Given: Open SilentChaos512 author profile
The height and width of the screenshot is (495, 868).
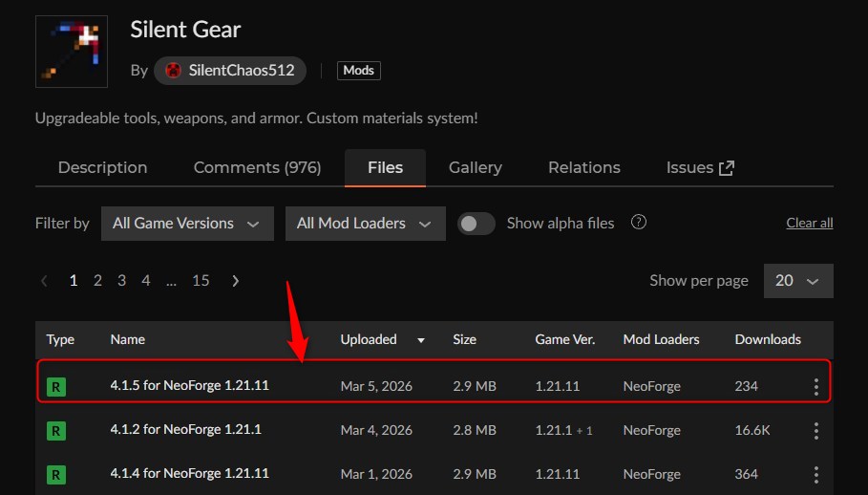Looking at the screenshot, I should [230, 71].
